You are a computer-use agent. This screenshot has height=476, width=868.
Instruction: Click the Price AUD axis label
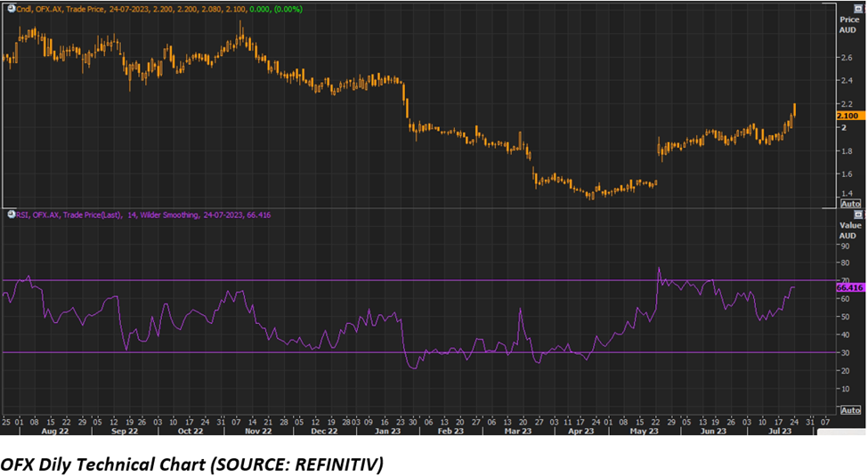coord(848,23)
